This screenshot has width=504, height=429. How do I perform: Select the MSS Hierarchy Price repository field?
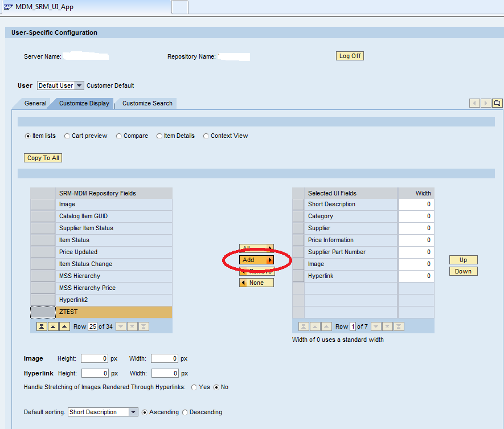pos(114,288)
